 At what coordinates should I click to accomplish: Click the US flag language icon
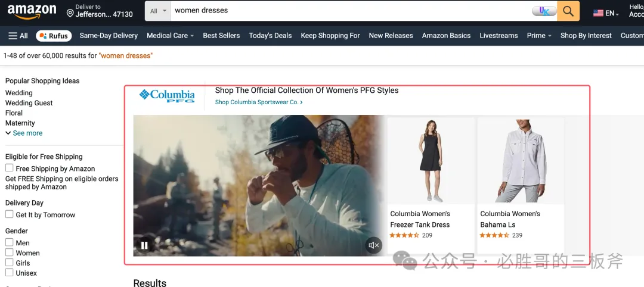(x=598, y=13)
